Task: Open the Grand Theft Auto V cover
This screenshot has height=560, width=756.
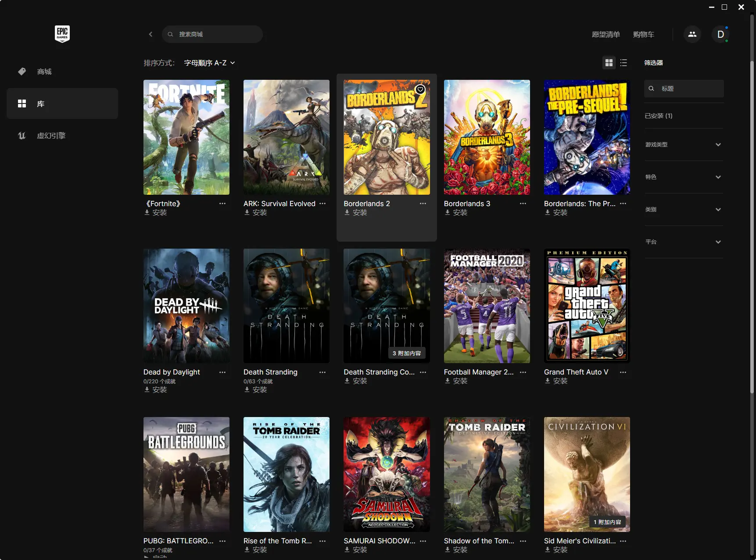Action: click(x=587, y=306)
